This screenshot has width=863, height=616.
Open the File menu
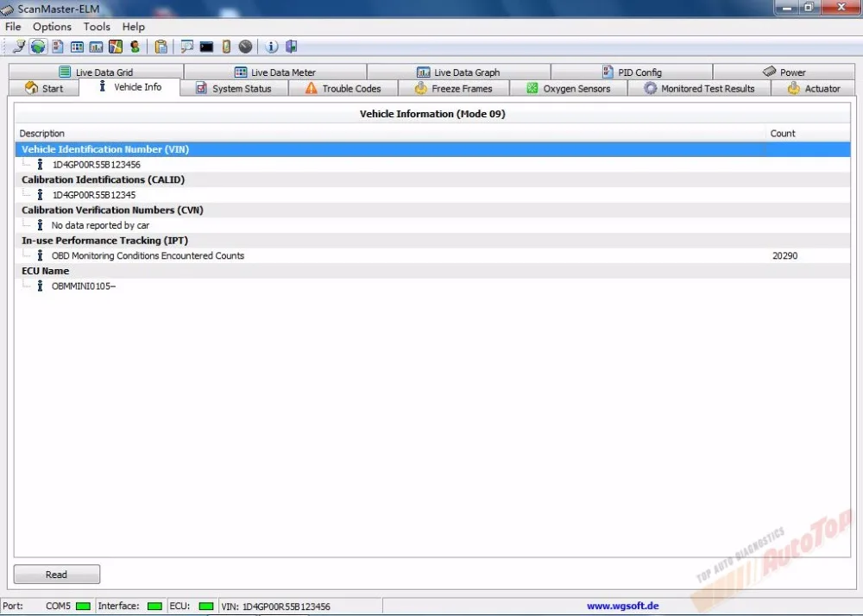click(x=13, y=27)
